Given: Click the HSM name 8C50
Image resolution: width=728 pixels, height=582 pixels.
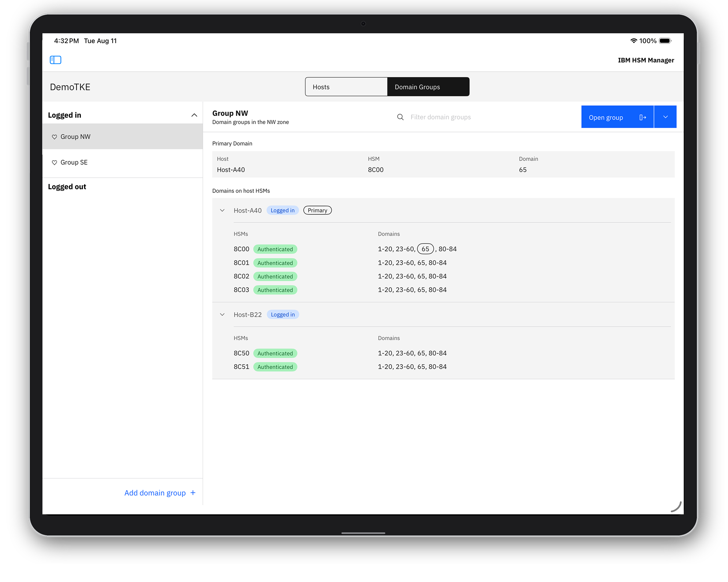Looking at the screenshot, I should [241, 353].
